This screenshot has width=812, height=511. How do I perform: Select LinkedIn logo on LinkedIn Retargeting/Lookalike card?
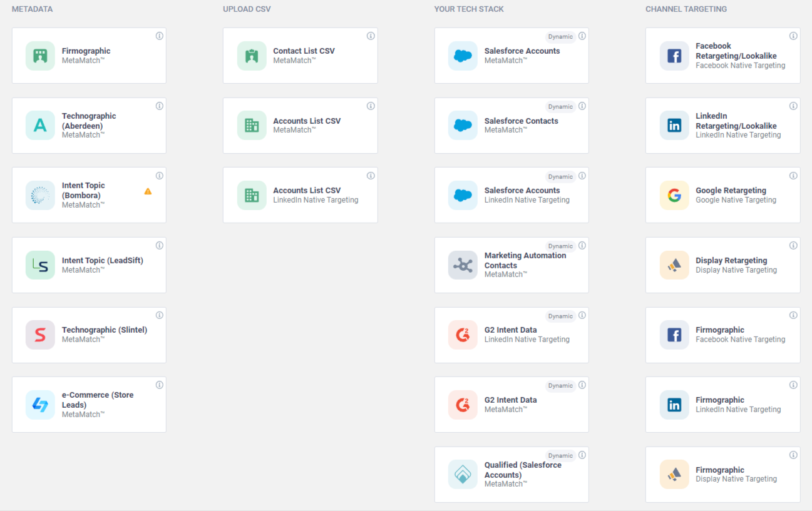(674, 126)
